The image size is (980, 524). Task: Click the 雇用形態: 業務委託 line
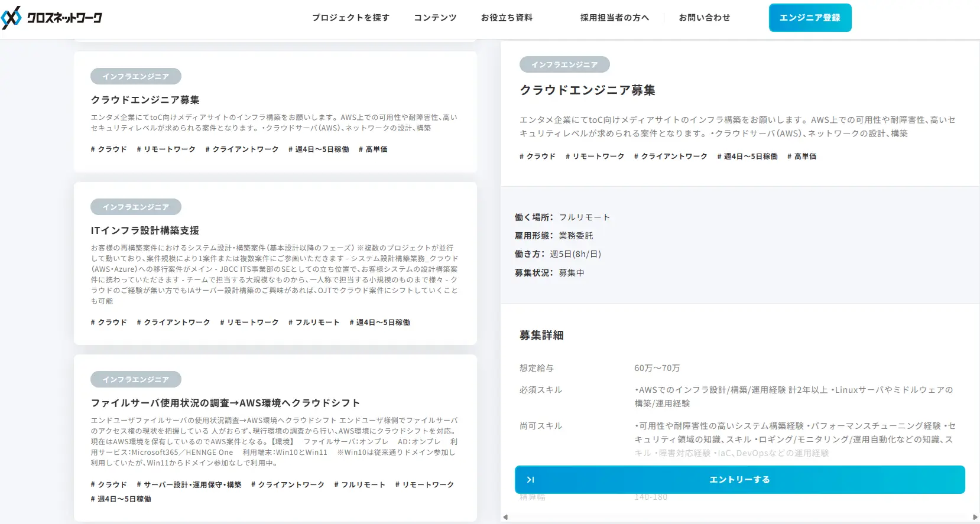[x=554, y=236]
